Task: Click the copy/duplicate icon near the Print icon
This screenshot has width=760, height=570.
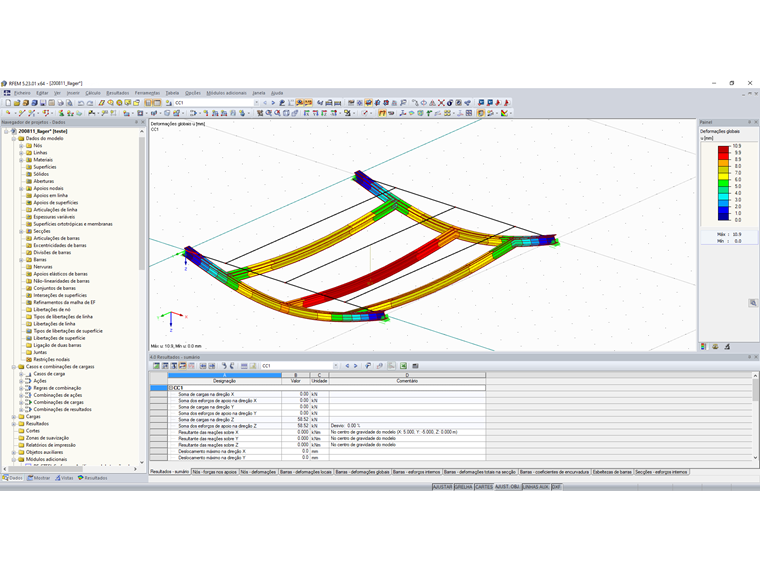Action: tap(69, 103)
